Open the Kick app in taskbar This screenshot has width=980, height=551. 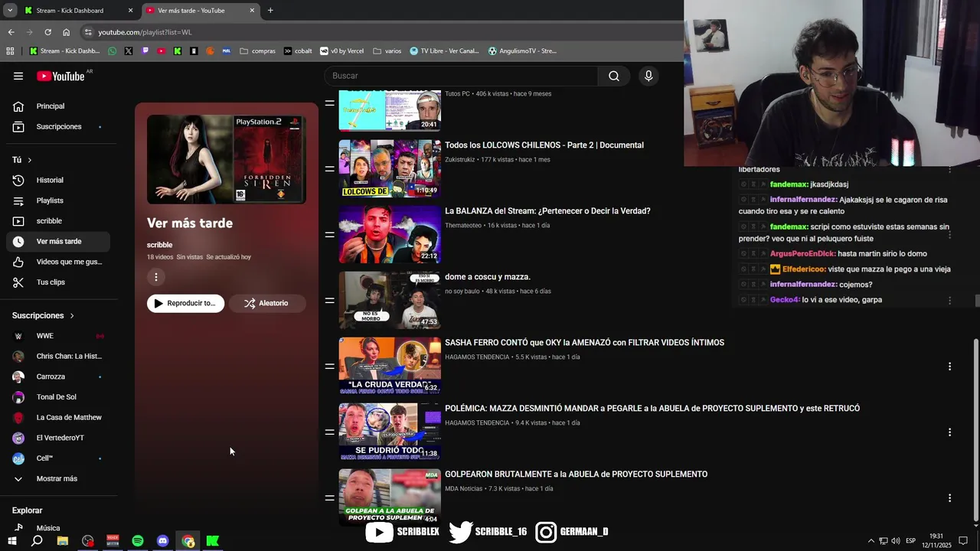coord(213,541)
